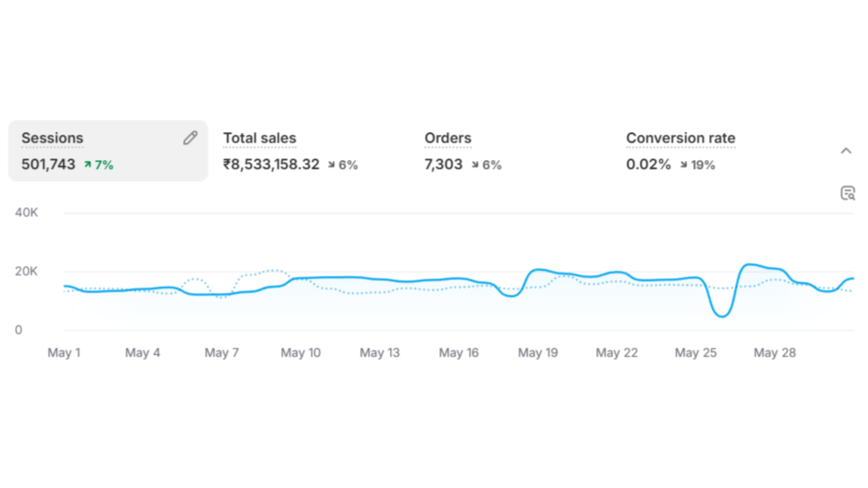
Task: Click the 40K gridline label
Action: coord(26,212)
